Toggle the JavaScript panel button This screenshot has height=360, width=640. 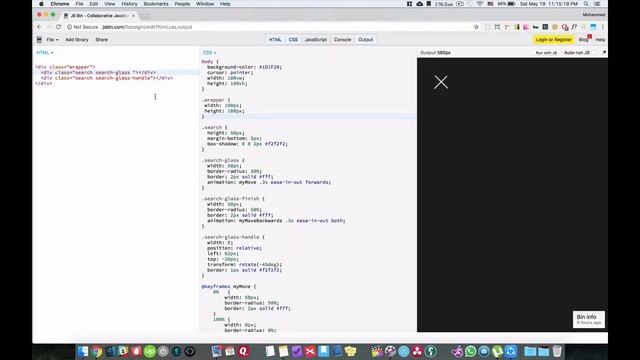[316, 40]
